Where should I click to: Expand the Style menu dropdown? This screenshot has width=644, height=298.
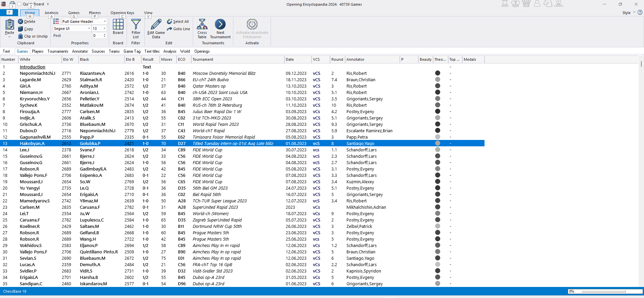click(x=634, y=12)
